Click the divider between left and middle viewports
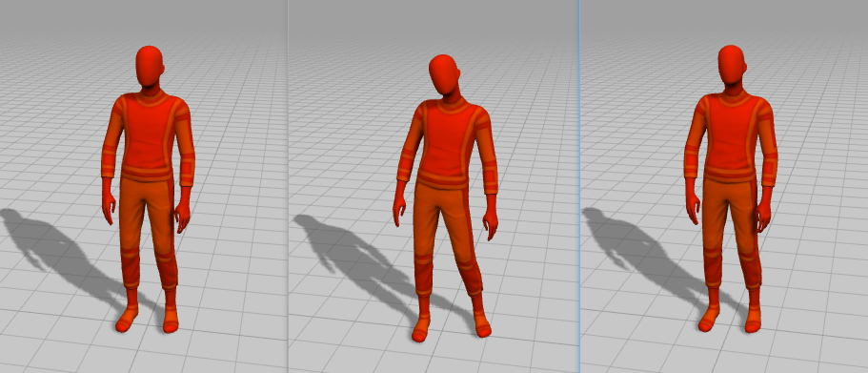This screenshot has width=868, height=373. coord(288,186)
